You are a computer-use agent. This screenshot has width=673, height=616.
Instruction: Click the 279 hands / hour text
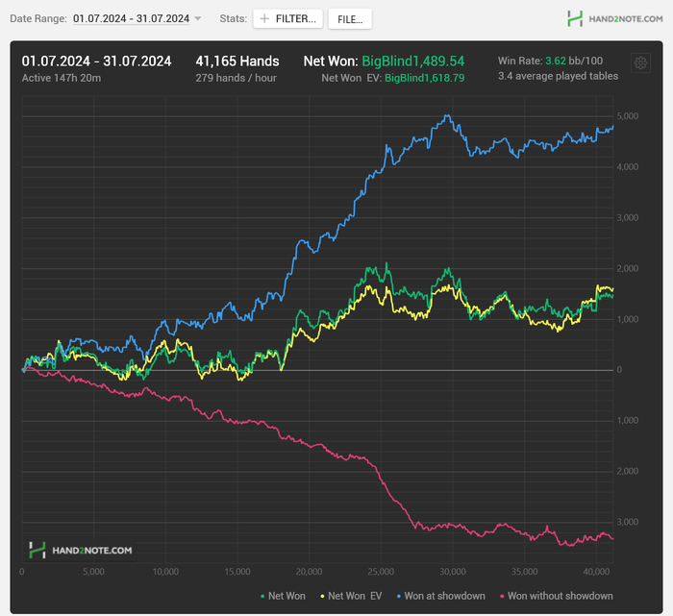coord(237,78)
